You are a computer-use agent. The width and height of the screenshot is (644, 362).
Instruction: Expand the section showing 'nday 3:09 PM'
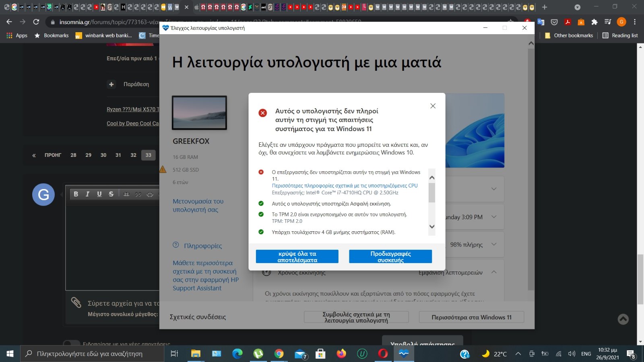[x=494, y=217]
